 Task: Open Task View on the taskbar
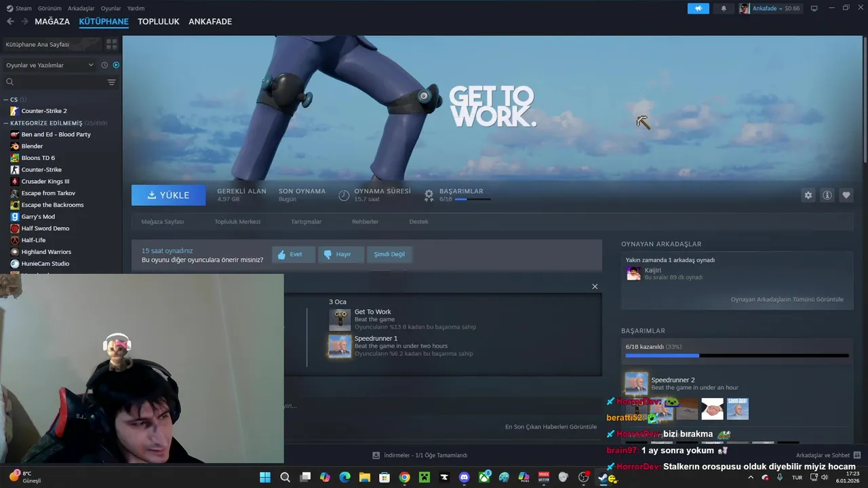click(305, 477)
